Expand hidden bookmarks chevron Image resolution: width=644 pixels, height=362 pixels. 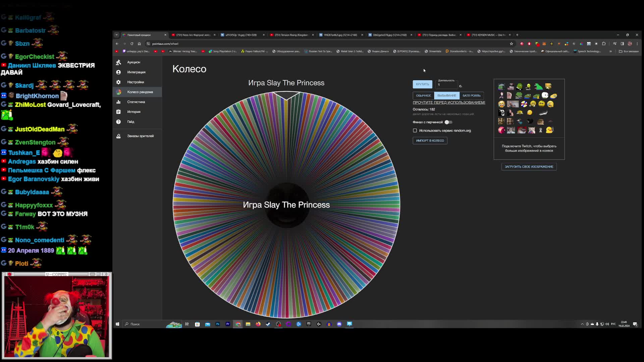(610, 51)
